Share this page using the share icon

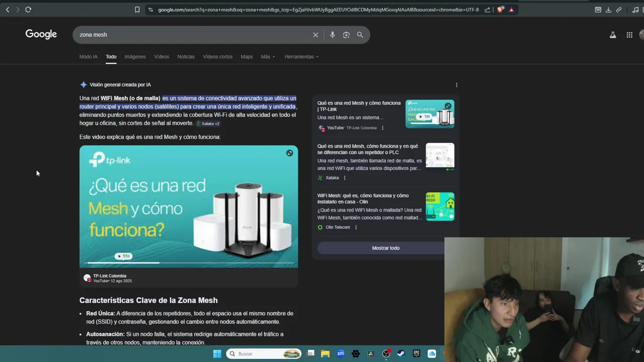(488, 10)
